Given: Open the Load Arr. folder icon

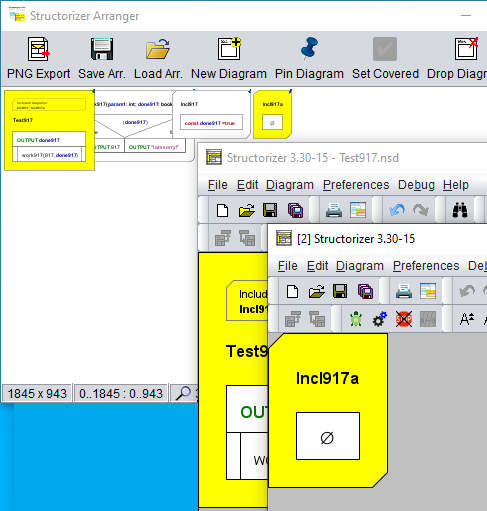Looking at the screenshot, I should pos(158,49).
